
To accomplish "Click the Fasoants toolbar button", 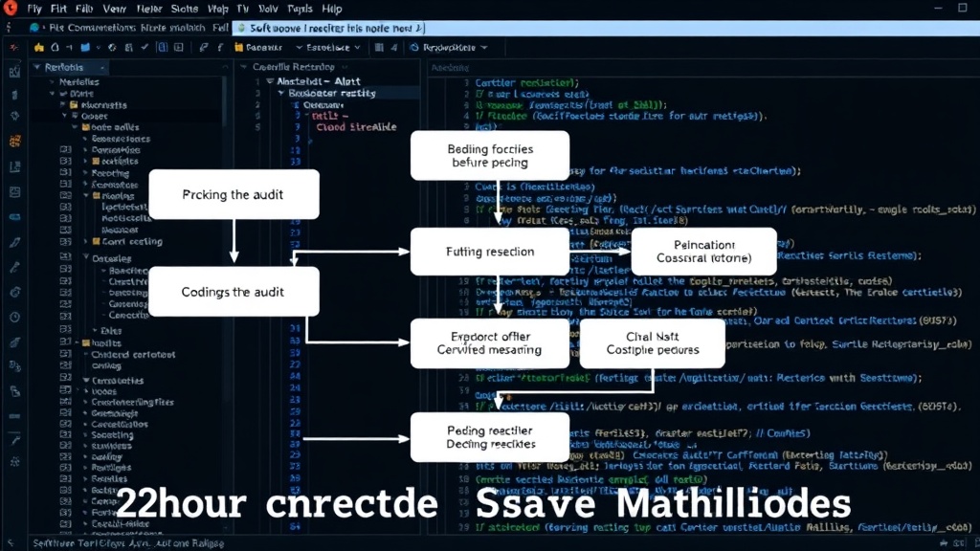I will pyautogui.click(x=258, y=48).
